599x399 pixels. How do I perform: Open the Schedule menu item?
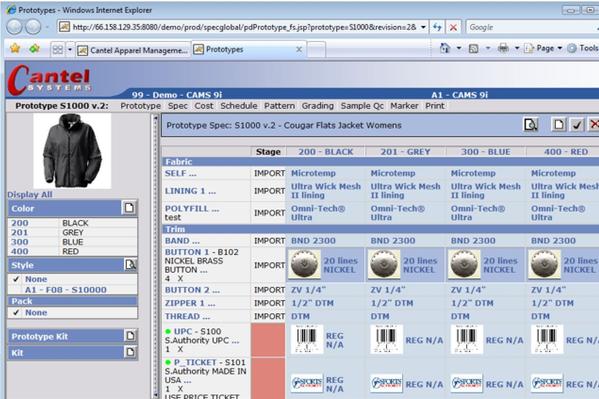coord(238,106)
